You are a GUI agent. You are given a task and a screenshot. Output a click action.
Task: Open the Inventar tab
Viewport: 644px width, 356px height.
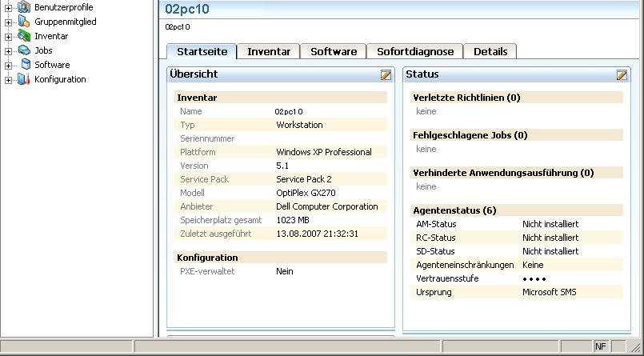(269, 51)
